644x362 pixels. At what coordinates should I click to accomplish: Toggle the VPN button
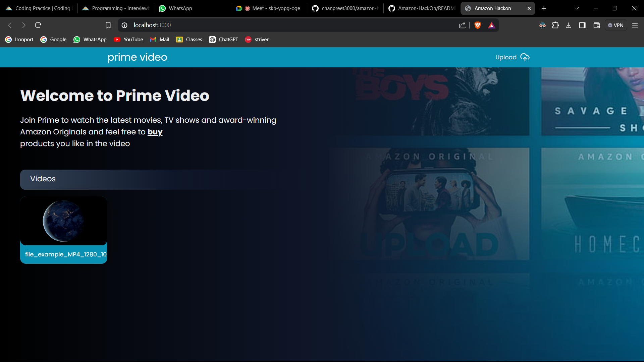[616, 25]
